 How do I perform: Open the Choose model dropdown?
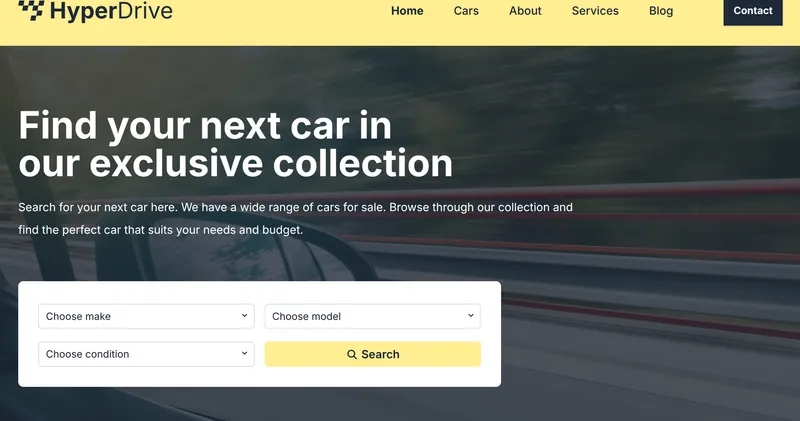tap(372, 316)
